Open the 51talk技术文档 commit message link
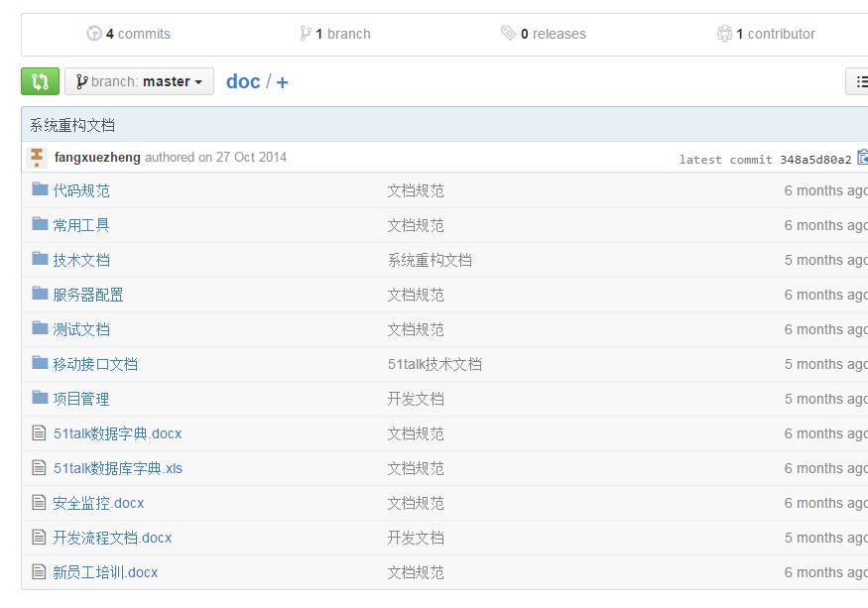Image resolution: width=868 pixels, height=608 pixels. (x=434, y=364)
